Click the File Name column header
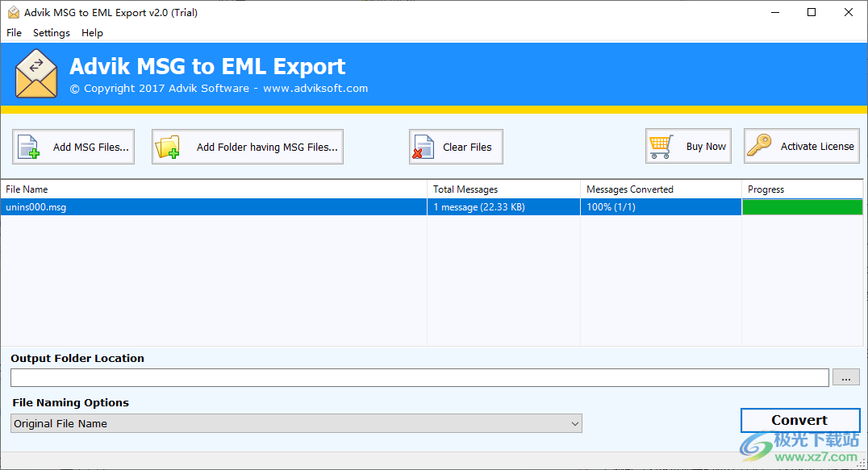Viewport: 868px width, 470px height. pyautogui.click(x=28, y=189)
